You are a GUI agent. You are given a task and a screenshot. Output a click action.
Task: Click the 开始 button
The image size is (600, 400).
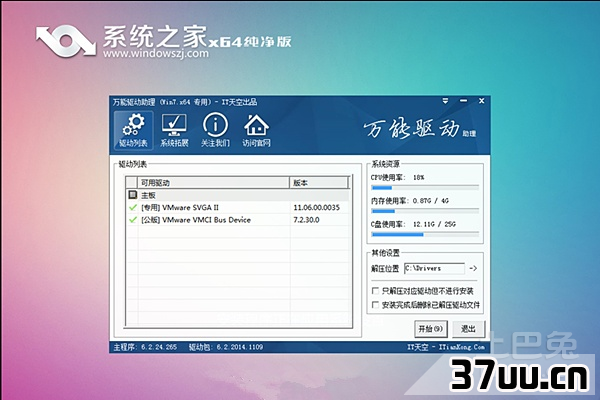[430, 329]
